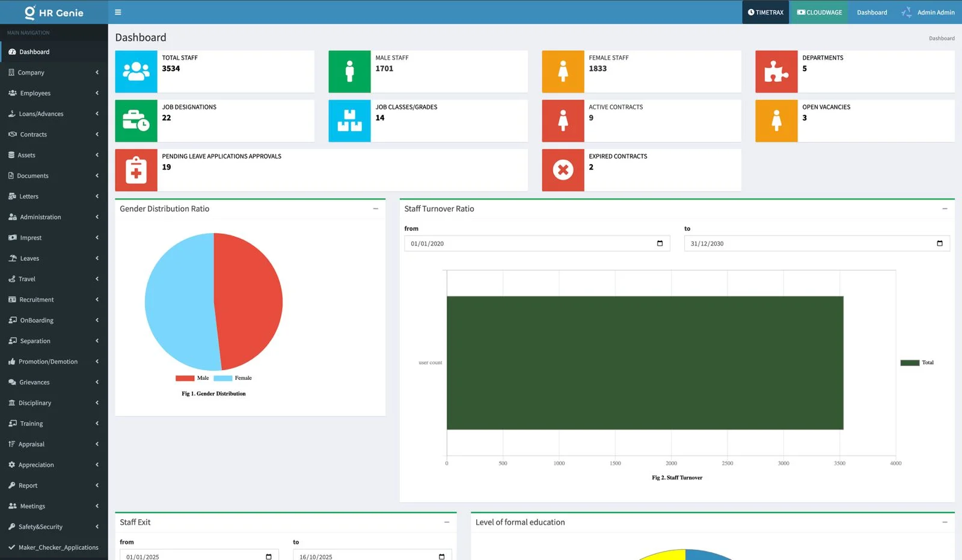Image resolution: width=962 pixels, height=560 pixels.
Task: Click the Staff Turnover 'to' date field
Action: tap(806, 243)
